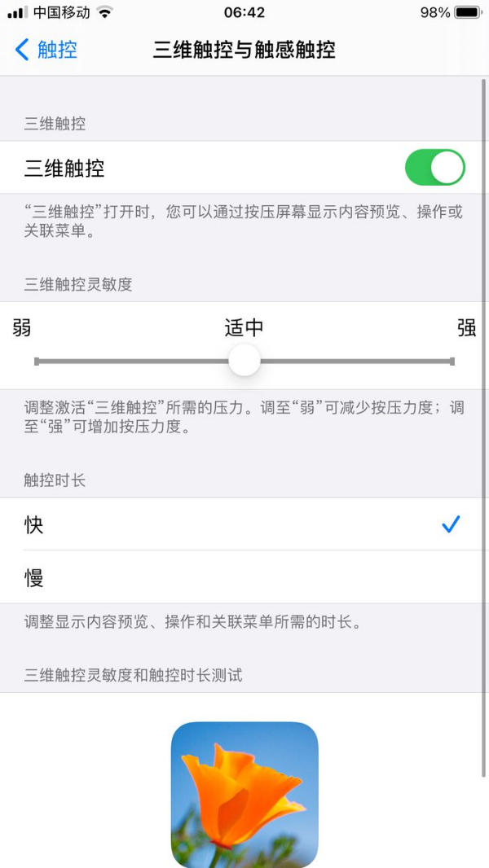Set sensitivity slider to 弱 end
This screenshot has width=489, height=868.
point(37,362)
